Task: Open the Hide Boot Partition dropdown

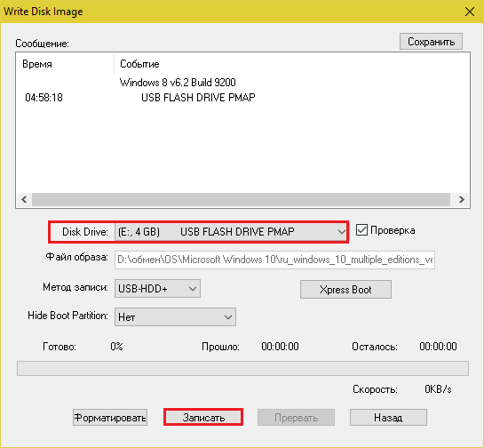Action: 175,317
